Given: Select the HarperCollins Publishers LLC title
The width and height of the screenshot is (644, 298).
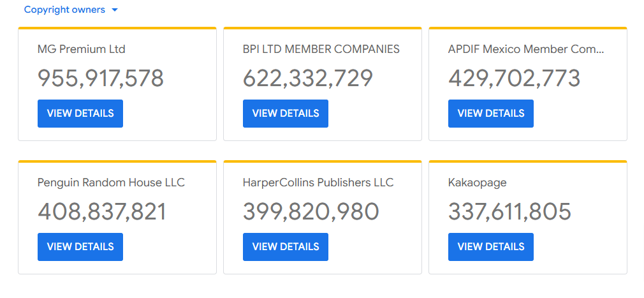Looking at the screenshot, I should 318,183.
